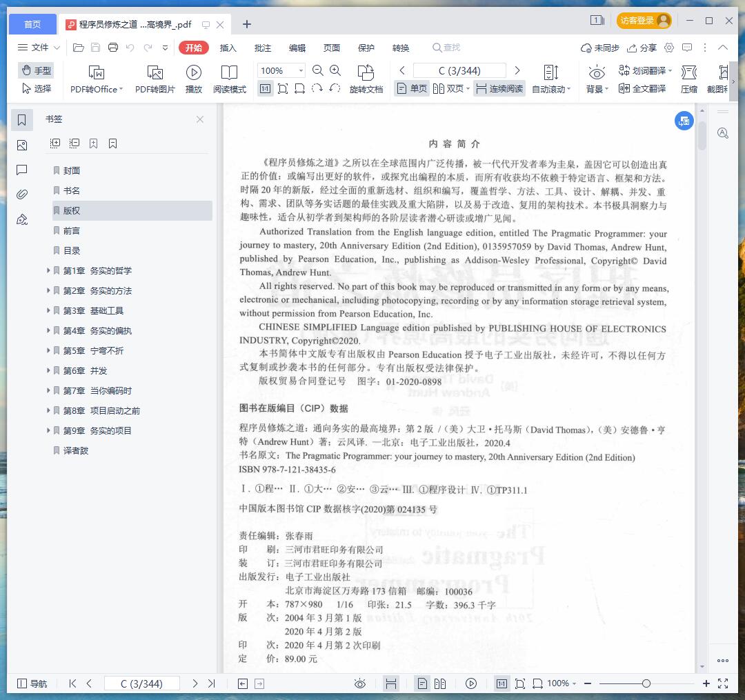The image size is (745, 700).
Task: Switch to the 页面 tab
Action: 332,48
